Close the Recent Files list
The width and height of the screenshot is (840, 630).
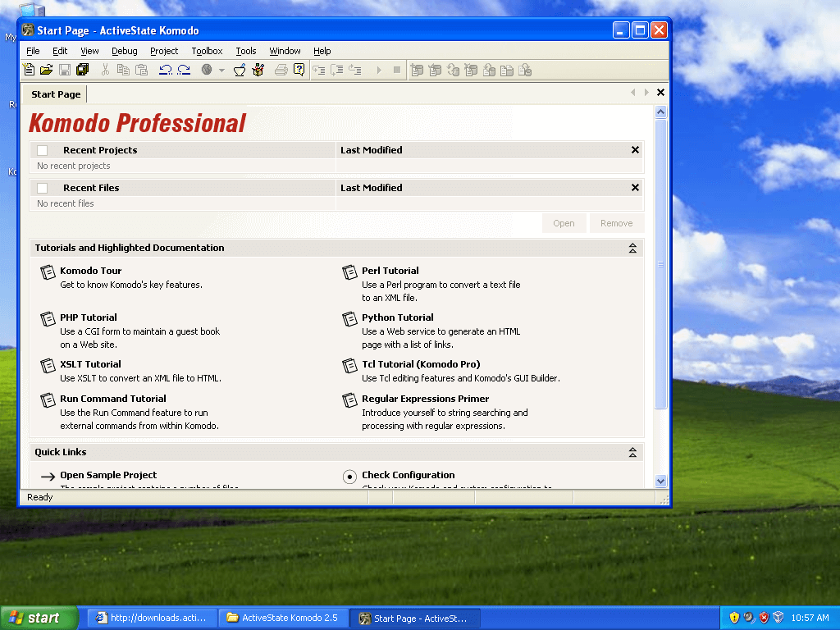(x=635, y=188)
